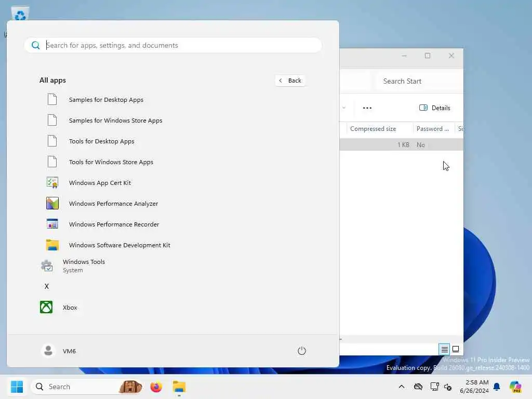Launch Windows App Cert Kit icon

[52, 182]
